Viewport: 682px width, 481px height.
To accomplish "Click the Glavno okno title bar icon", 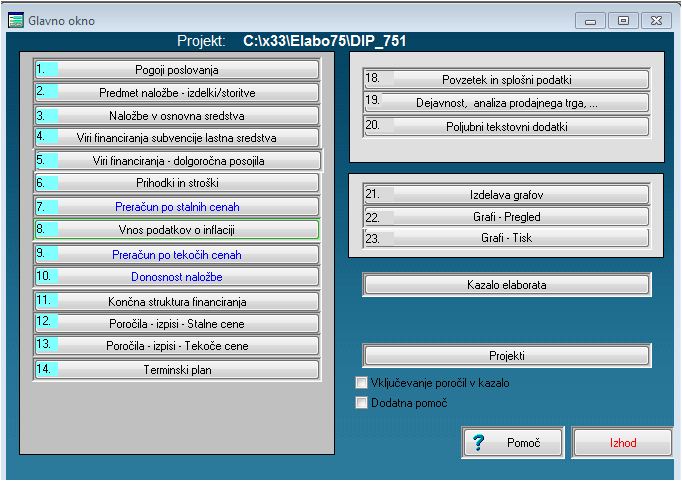I will tap(14, 20).
